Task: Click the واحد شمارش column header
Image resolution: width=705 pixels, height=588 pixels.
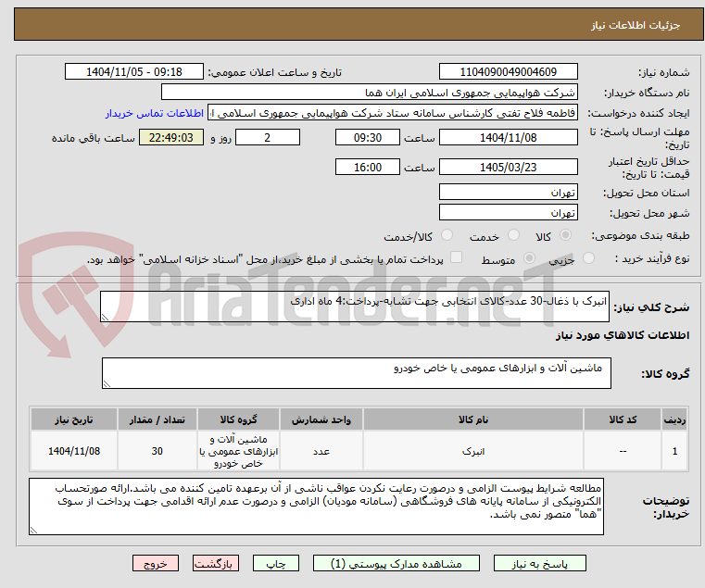Action: tap(321, 419)
